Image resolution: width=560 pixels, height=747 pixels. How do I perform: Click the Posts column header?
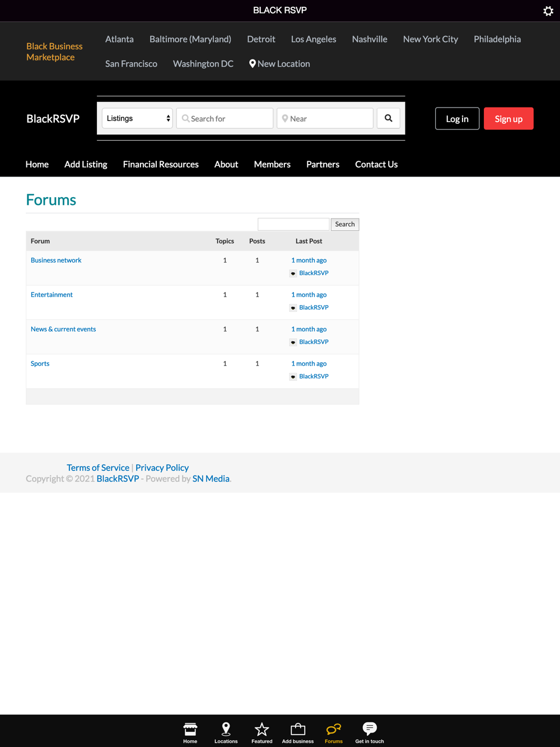tap(257, 241)
